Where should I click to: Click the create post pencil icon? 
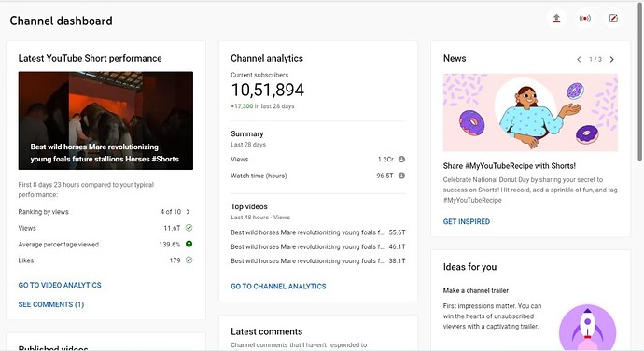[x=613, y=19]
